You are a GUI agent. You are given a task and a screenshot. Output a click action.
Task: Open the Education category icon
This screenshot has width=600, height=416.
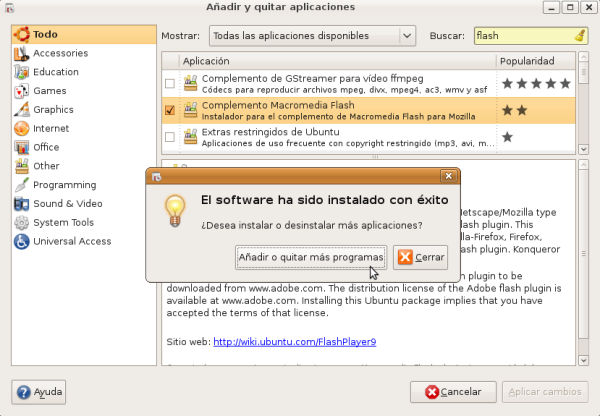tap(21, 72)
